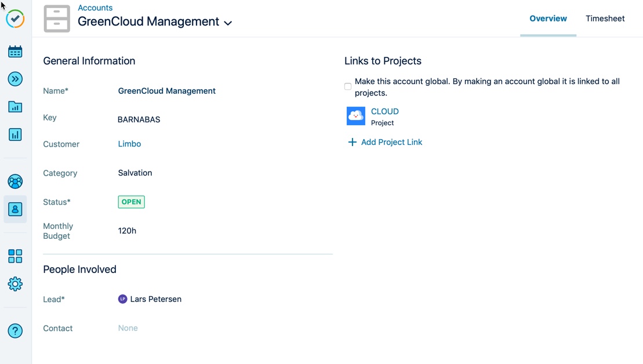The height and width of the screenshot is (364, 643).
Task: Open the apps grid icon in sidebar
Action: tap(15, 256)
